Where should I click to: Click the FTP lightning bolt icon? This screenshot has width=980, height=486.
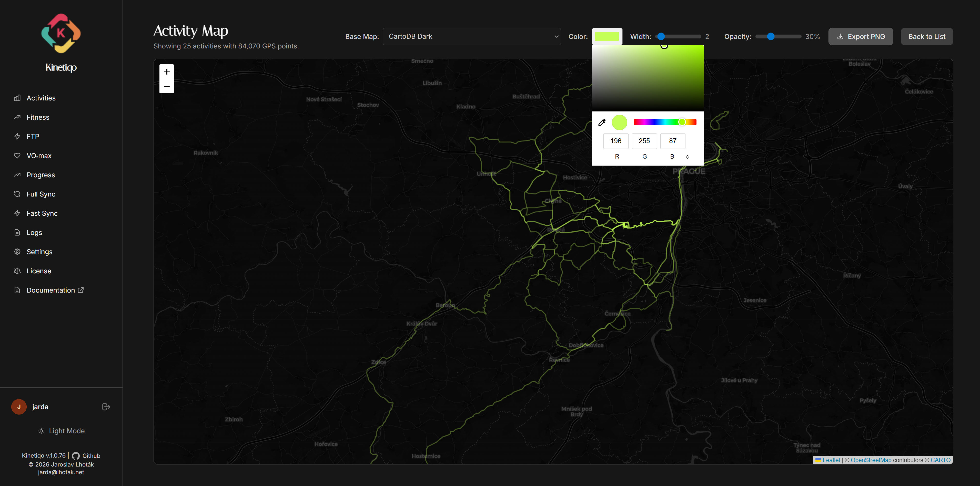17,137
